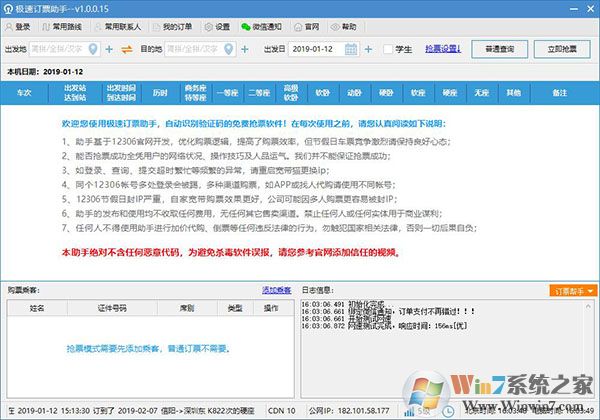
Task: Click the blue 抢票模式需要先添加乘客 hint text
Action: click(x=148, y=348)
